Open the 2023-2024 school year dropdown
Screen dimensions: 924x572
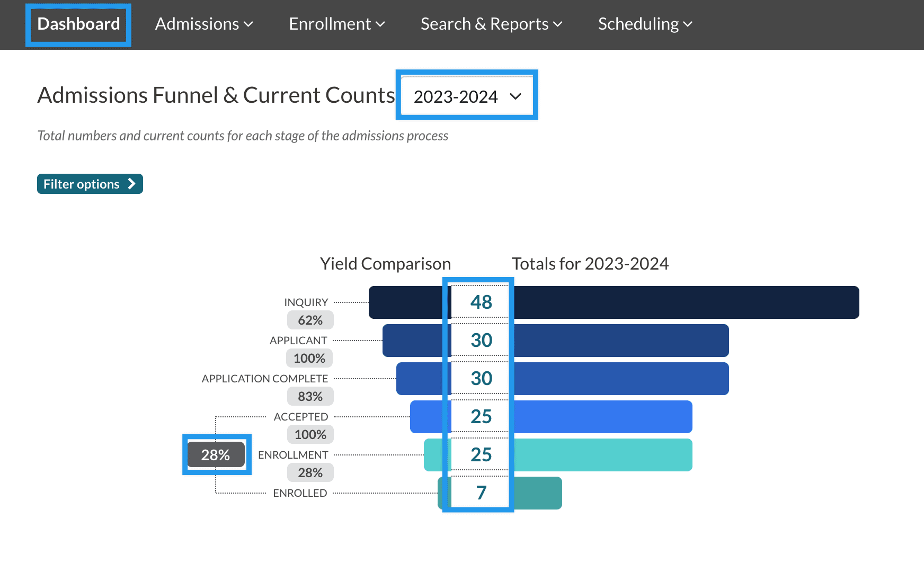pyautogui.click(x=466, y=96)
